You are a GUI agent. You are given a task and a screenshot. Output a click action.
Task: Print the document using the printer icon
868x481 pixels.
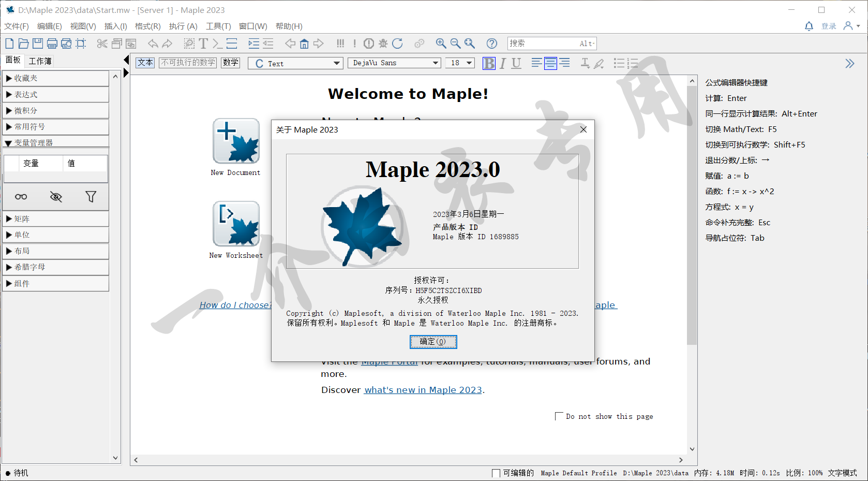coord(52,43)
